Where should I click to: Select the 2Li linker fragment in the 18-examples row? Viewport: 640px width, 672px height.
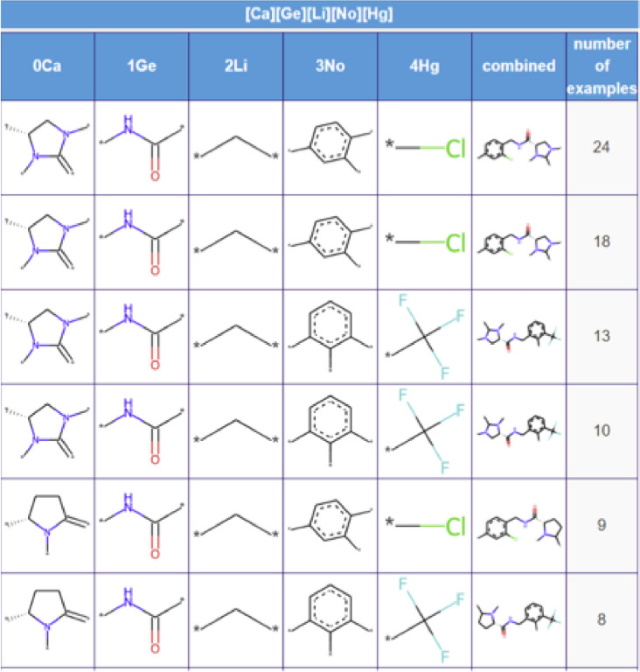click(236, 242)
